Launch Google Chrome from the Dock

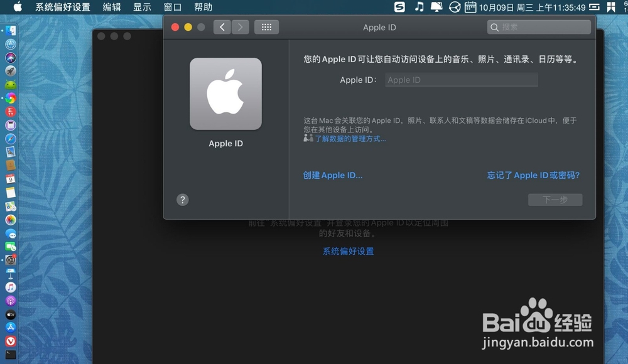click(11, 99)
